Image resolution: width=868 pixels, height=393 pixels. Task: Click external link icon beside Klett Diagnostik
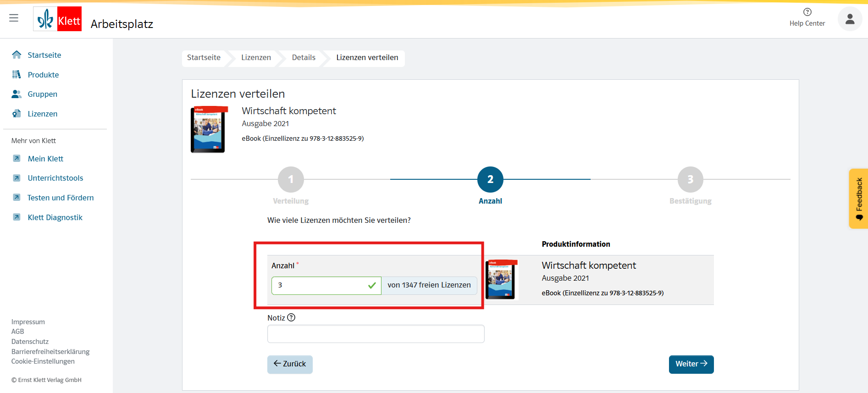pyautogui.click(x=17, y=217)
